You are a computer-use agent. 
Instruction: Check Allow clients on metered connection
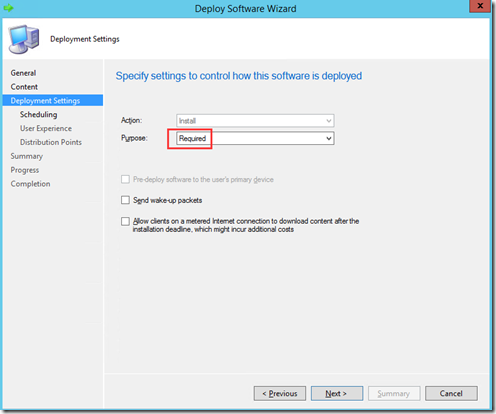[x=125, y=221]
